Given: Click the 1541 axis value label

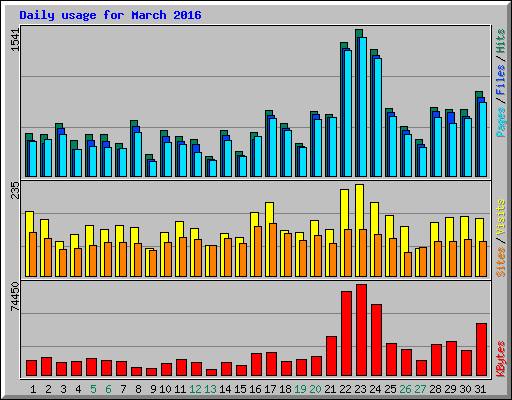Looking at the screenshot, I should coord(16,40).
